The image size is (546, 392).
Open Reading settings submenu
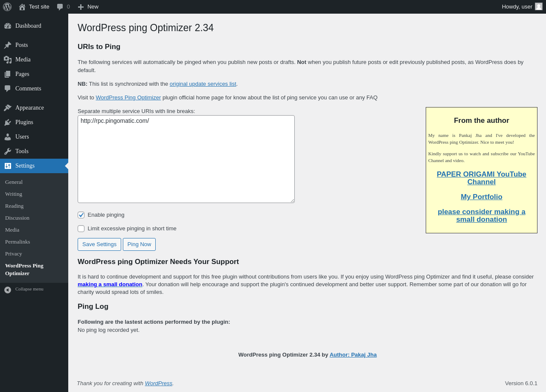pyautogui.click(x=15, y=206)
